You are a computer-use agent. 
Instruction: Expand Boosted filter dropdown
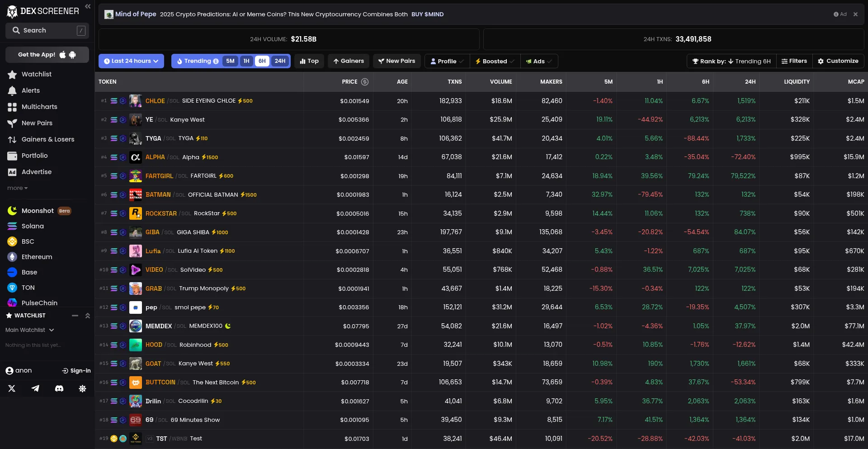(495, 61)
